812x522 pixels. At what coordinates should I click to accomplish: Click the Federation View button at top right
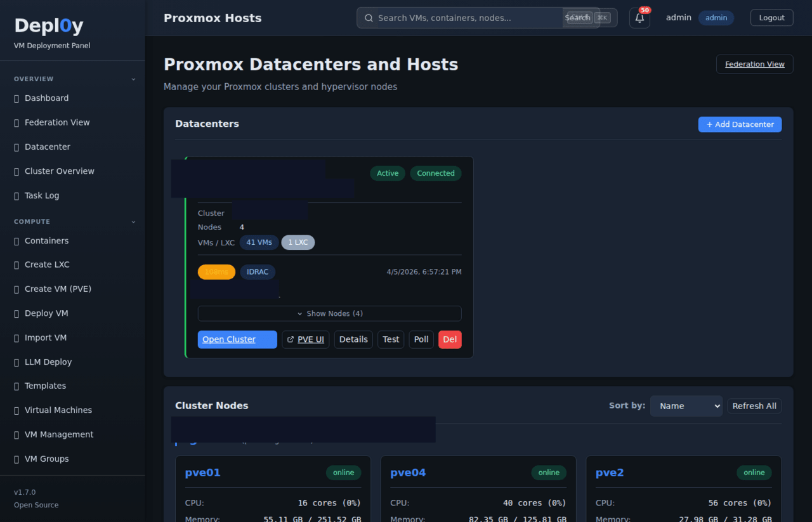pos(755,64)
